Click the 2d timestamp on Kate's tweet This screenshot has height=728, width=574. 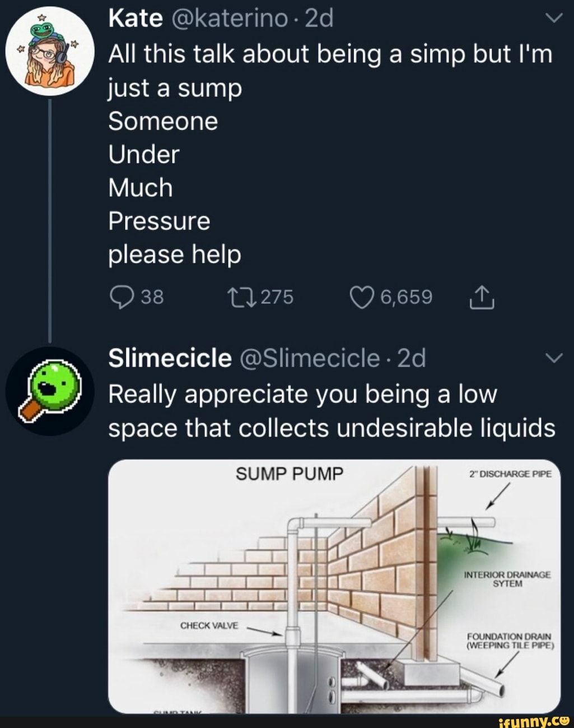320,18
